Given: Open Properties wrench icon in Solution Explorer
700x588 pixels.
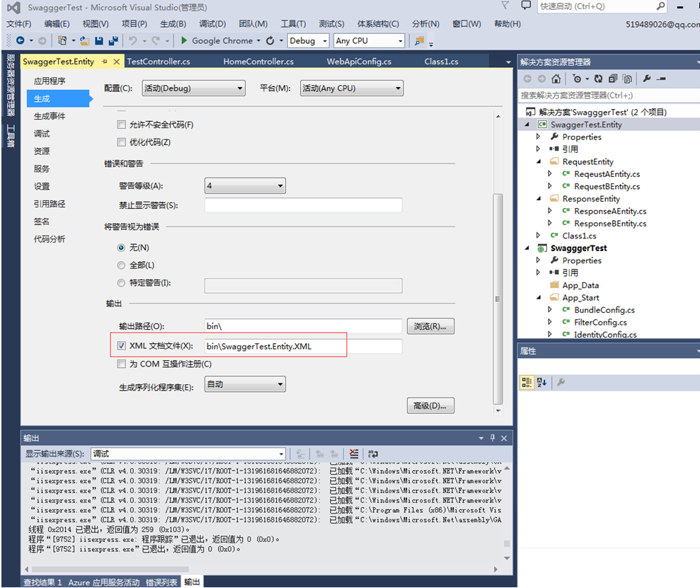Looking at the screenshot, I should (647, 79).
